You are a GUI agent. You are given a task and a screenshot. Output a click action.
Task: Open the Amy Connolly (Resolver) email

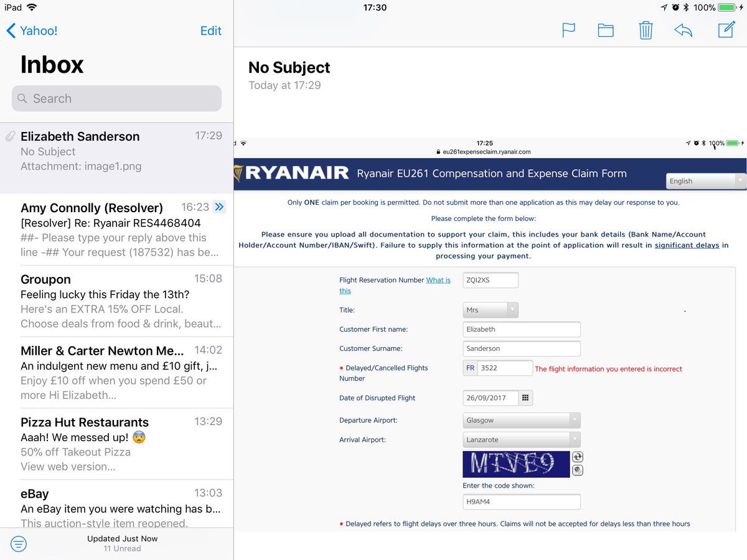116,230
